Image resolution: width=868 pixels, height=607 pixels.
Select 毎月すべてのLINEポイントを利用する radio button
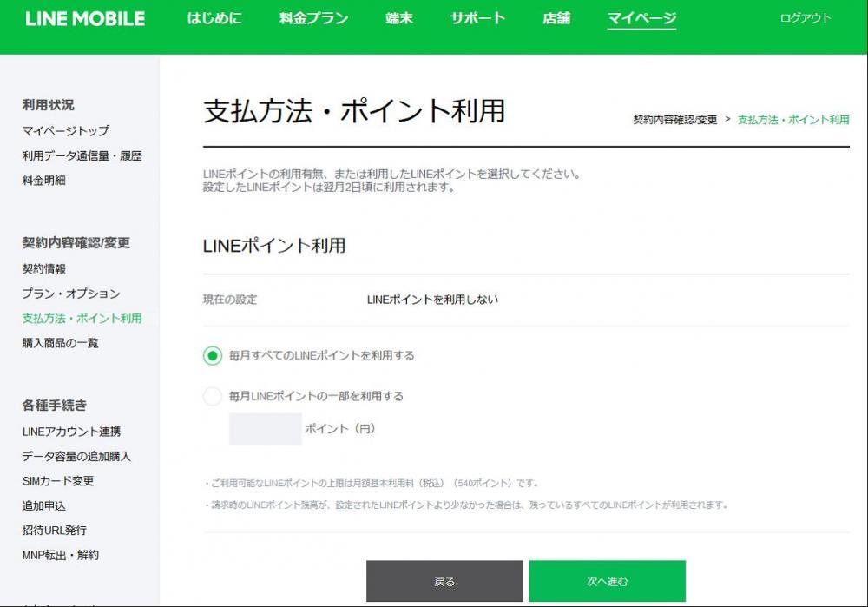click(x=213, y=355)
